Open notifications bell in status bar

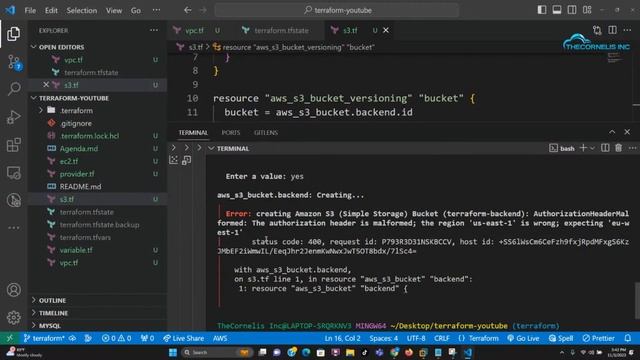(628, 338)
